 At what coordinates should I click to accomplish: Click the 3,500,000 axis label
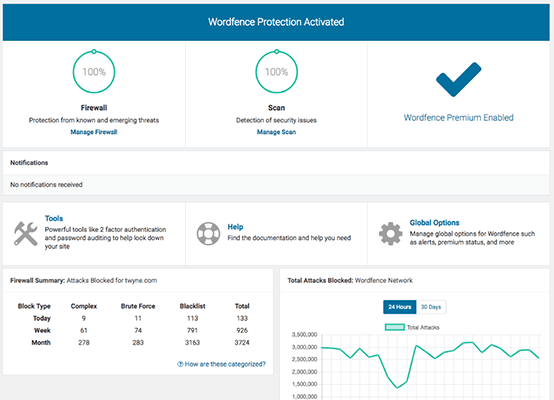point(304,335)
